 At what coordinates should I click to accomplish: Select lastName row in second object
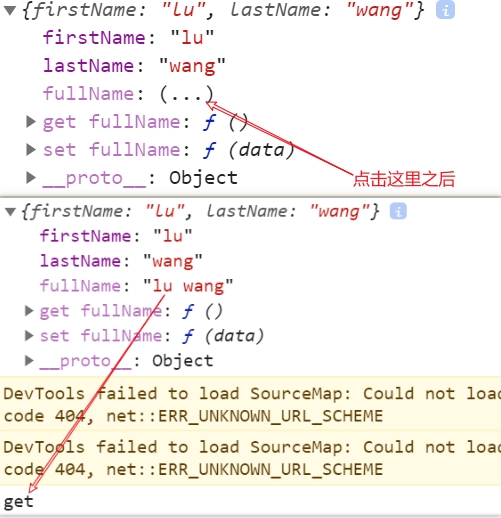tap(121, 261)
